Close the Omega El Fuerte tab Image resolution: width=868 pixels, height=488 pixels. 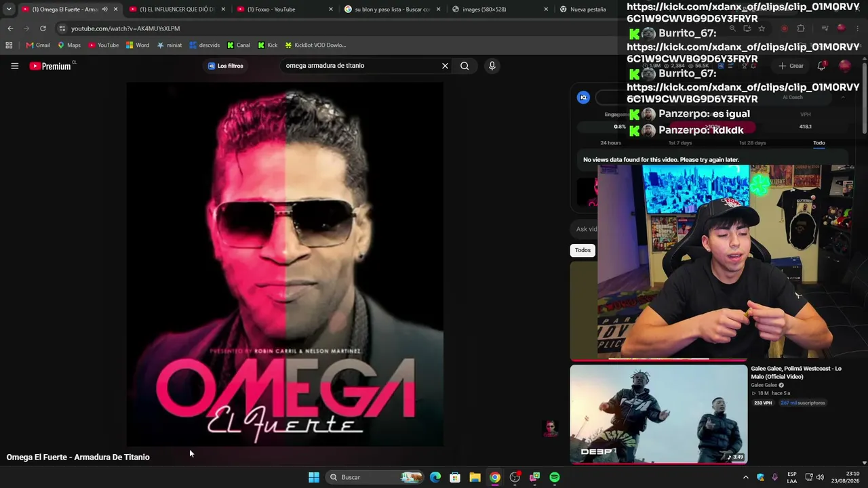116,9
